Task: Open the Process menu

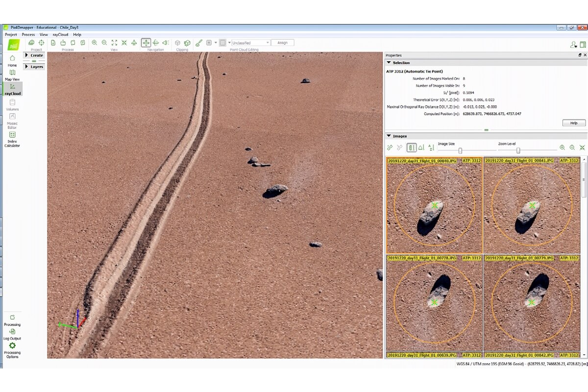Action: pos(28,35)
